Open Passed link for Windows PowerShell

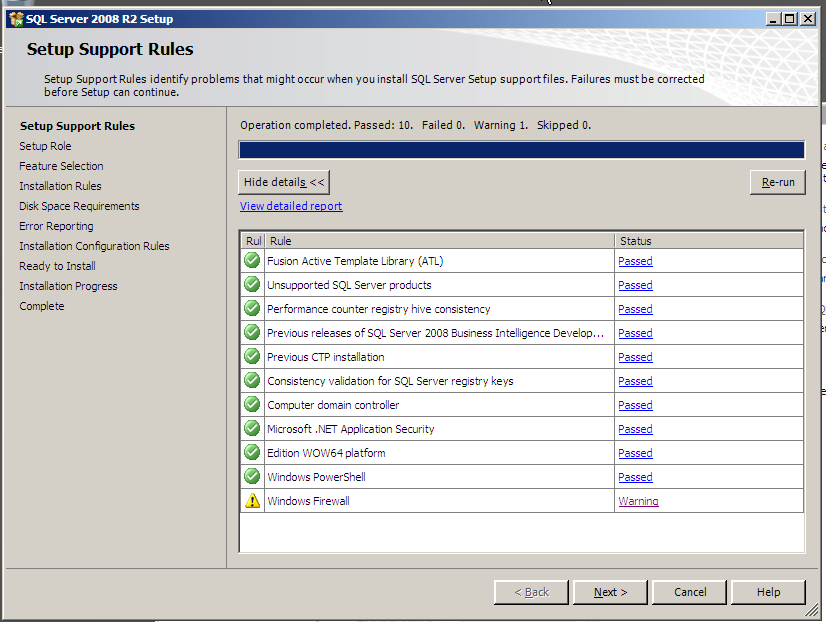pyautogui.click(x=635, y=477)
